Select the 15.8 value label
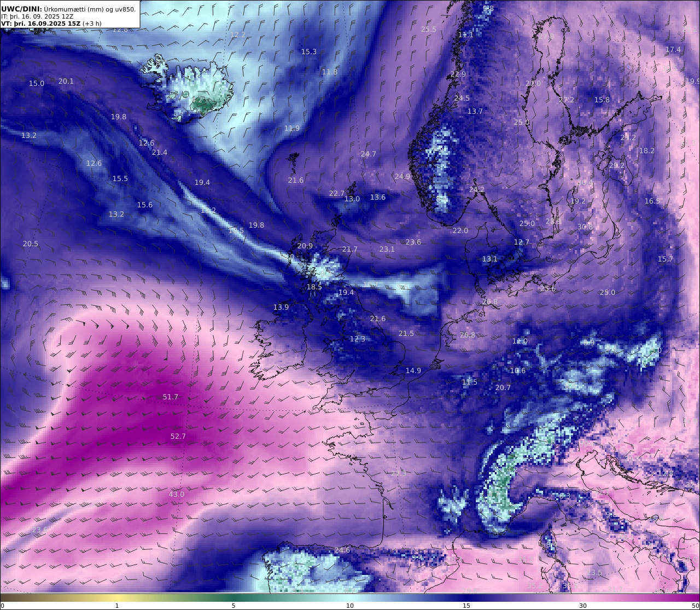Viewport: 700px width, 610px height. [x=602, y=100]
